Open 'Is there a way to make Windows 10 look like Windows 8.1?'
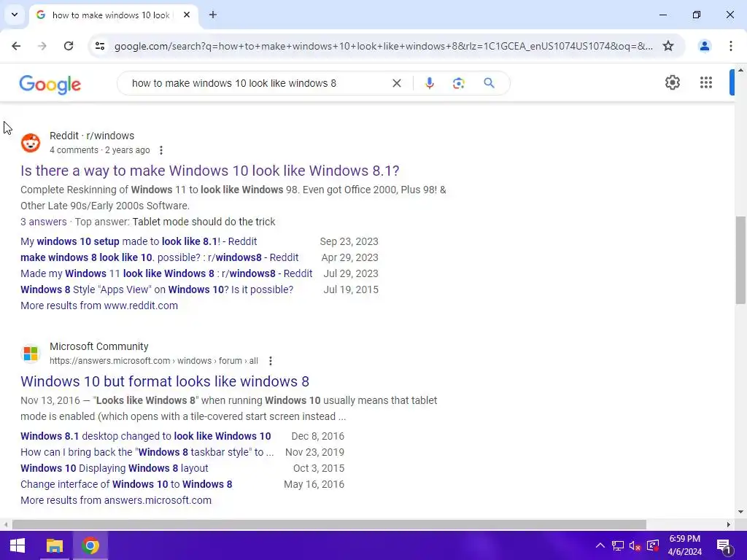Image resolution: width=747 pixels, height=560 pixels. coord(209,171)
